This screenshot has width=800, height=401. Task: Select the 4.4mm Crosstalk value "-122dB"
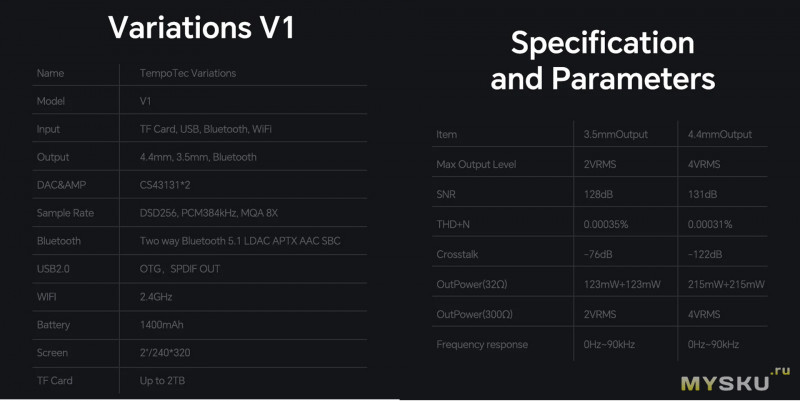[x=706, y=254]
